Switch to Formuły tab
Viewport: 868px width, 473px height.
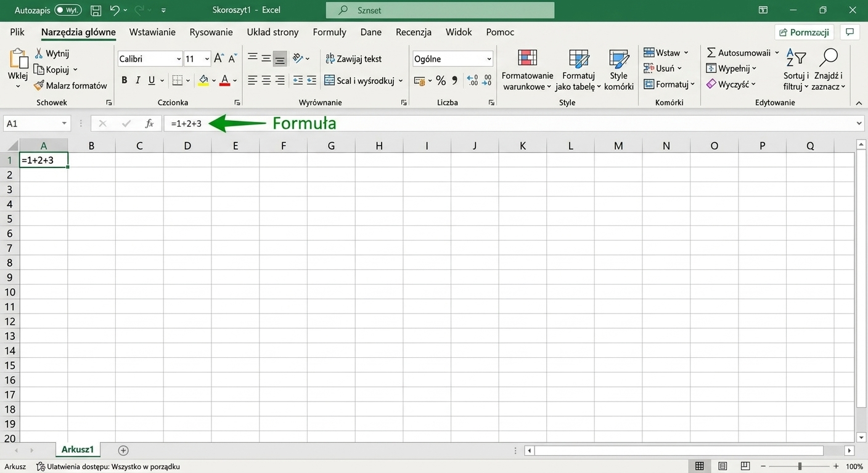coord(329,32)
